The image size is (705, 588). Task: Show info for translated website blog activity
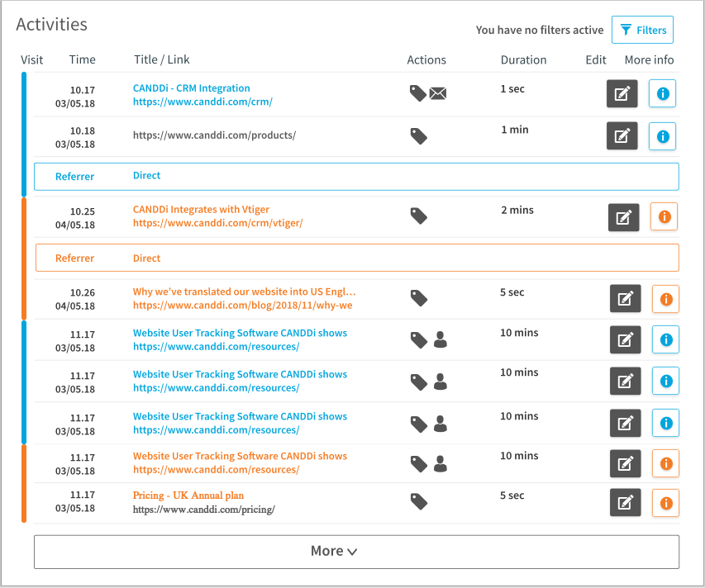point(665,299)
